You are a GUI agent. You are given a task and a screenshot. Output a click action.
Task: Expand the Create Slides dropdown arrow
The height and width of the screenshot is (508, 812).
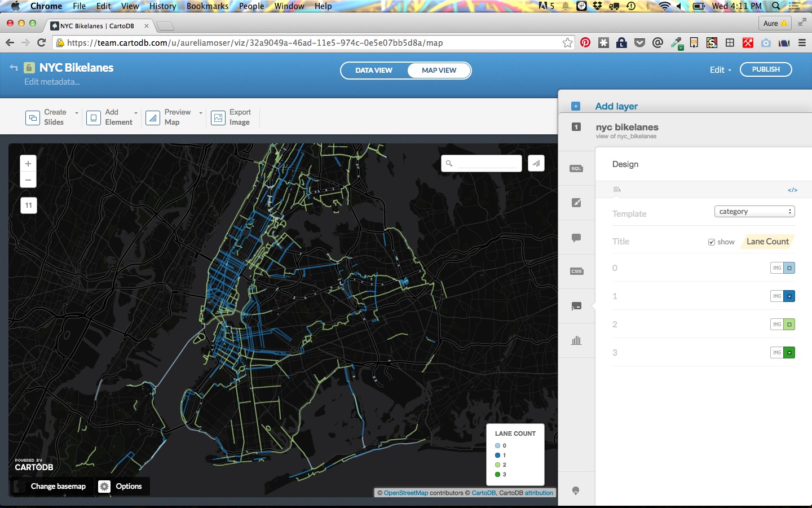click(x=77, y=113)
